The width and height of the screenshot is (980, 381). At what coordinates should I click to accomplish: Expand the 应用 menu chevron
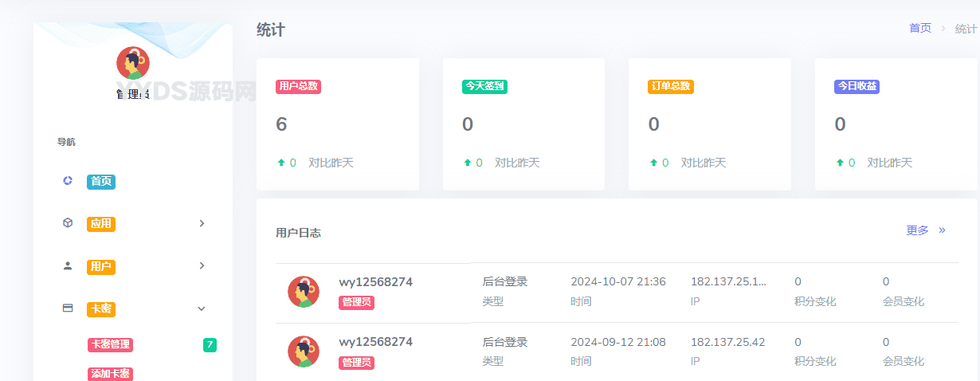tap(202, 224)
